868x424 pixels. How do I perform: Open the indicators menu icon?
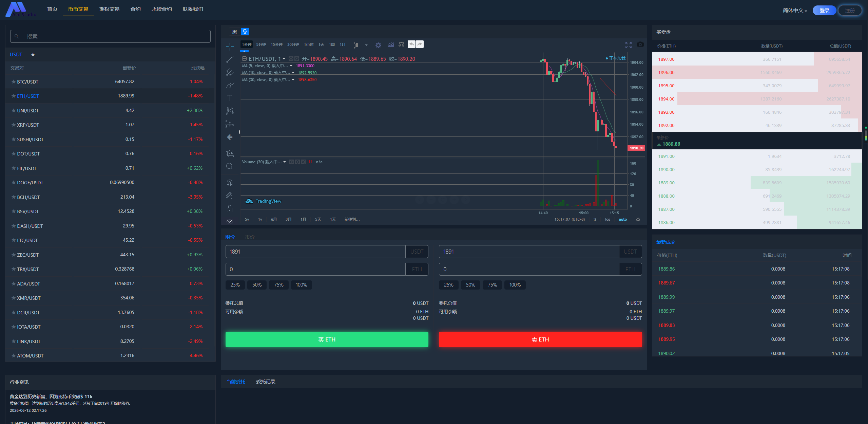391,44
